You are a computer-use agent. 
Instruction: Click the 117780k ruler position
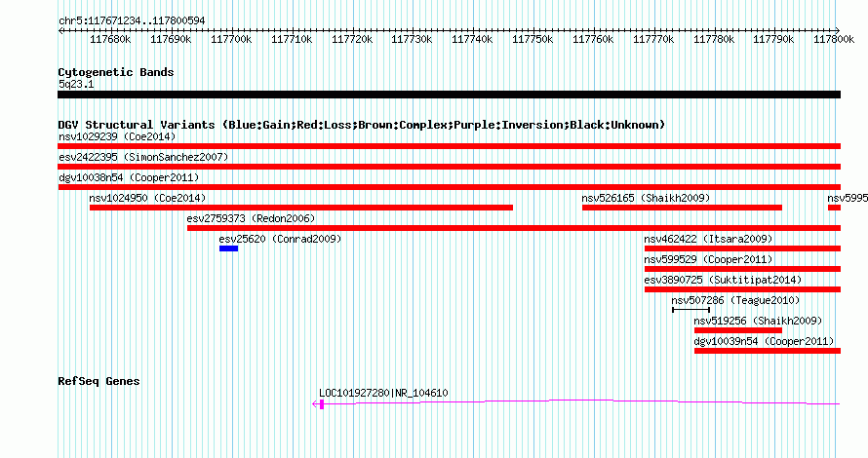[x=714, y=39]
